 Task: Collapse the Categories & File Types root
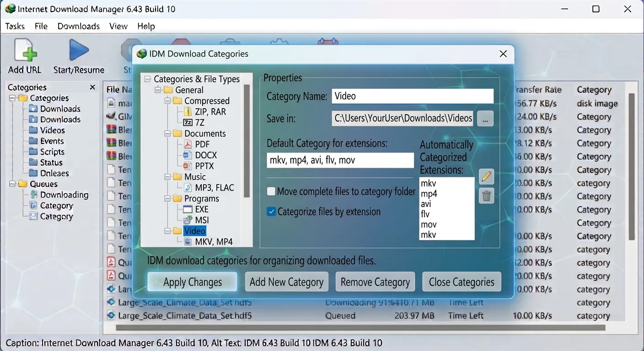tap(147, 79)
